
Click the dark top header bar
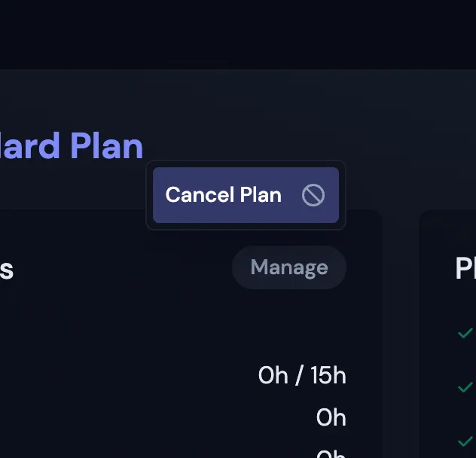[x=238, y=34]
